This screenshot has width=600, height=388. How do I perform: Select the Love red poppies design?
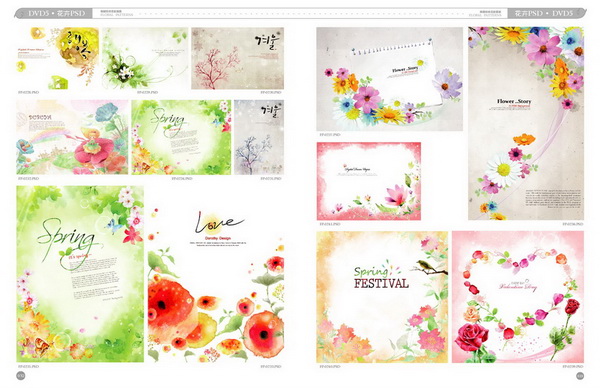pos(216,284)
